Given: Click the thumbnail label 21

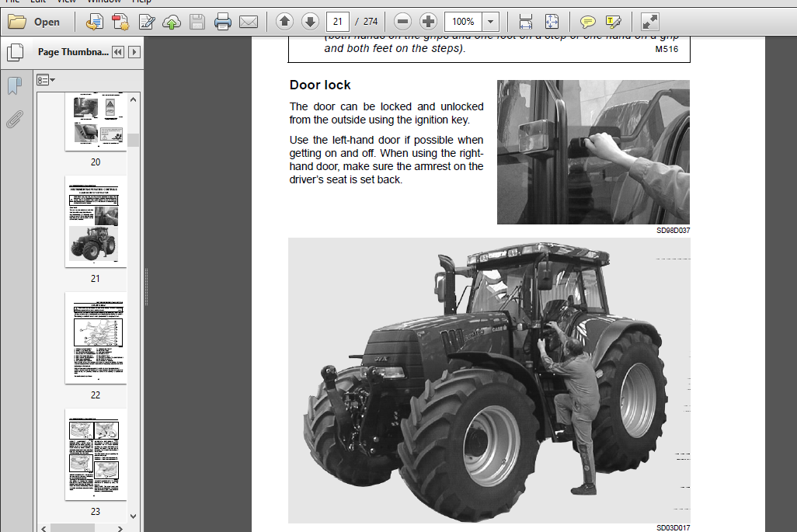Looking at the screenshot, I should point(96,279).
